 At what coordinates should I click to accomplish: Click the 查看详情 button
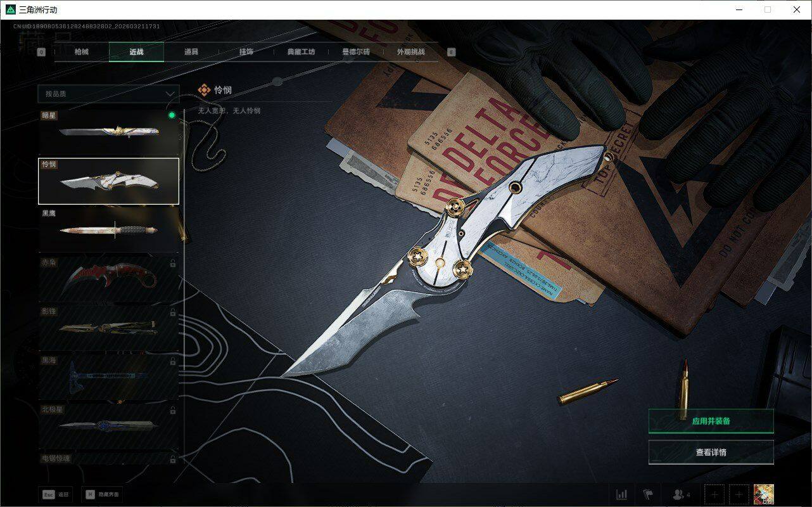(711, 452)
